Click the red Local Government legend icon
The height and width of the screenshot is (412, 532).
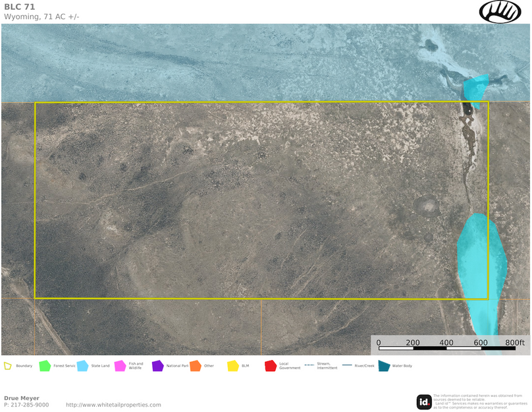tap(270, 366)
